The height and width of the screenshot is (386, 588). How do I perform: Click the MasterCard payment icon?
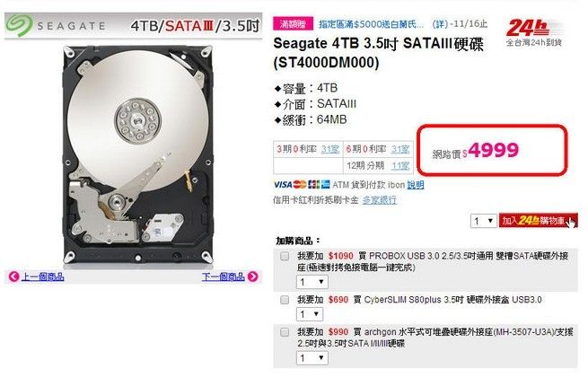(x=300, y=185)
